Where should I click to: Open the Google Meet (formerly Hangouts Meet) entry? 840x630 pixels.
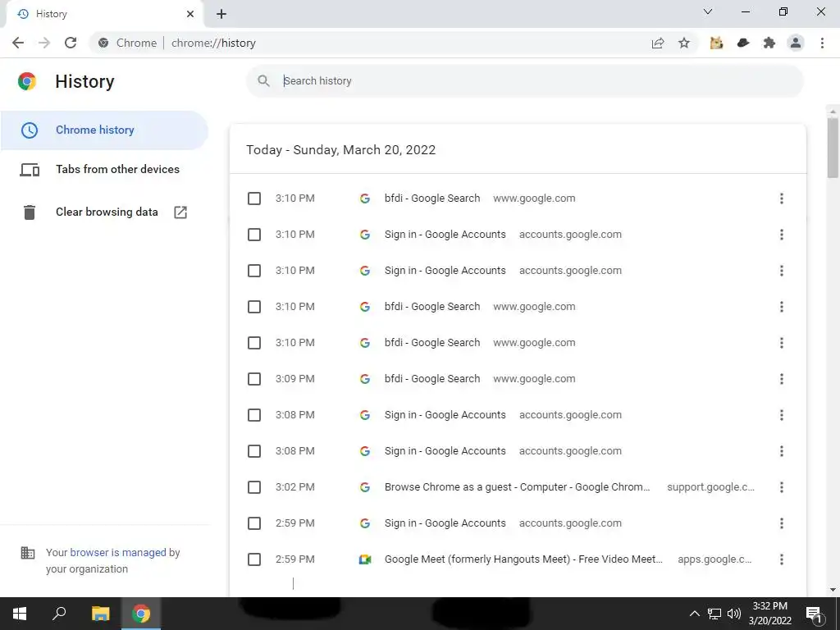tap(523, 559)
